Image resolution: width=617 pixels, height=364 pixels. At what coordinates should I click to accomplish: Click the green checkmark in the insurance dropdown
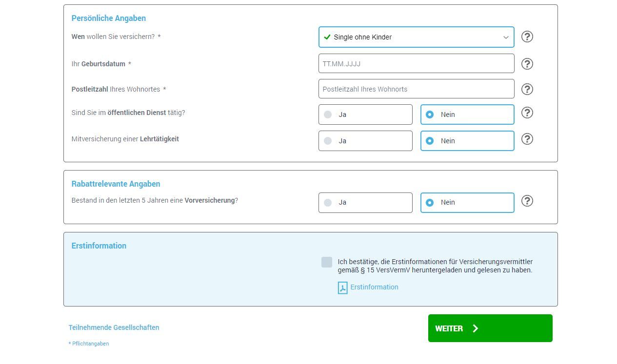point(327,37)
